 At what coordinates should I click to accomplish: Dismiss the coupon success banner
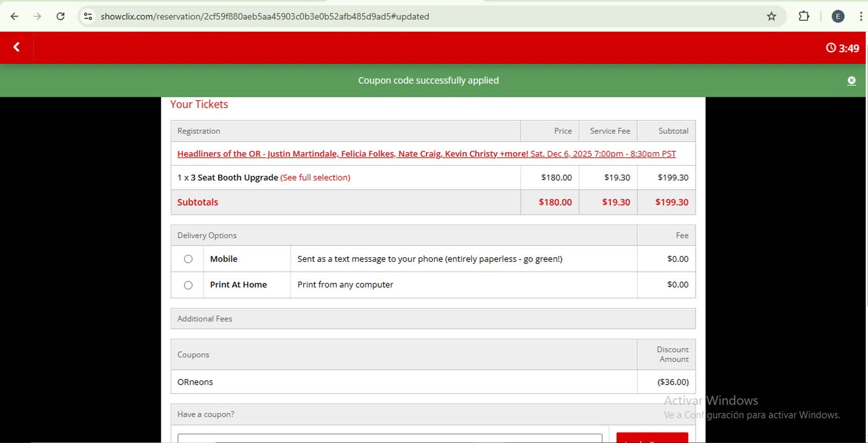pyautogui.click(x=851, y=81)
